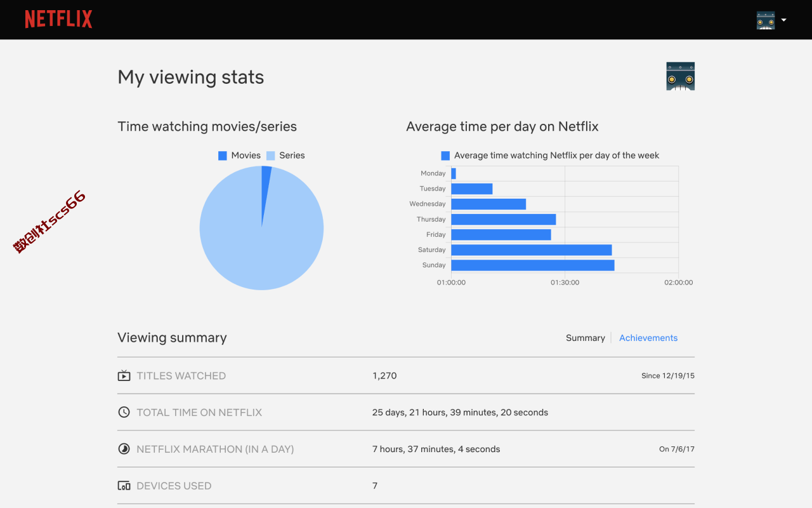Toggle the Movies legend swatch

(x=223, y=156)
